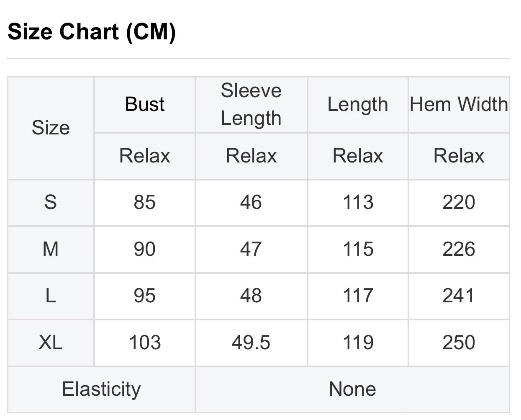Click the Relax label under Hem Width
521x420 pixels.
pos(459,156)
